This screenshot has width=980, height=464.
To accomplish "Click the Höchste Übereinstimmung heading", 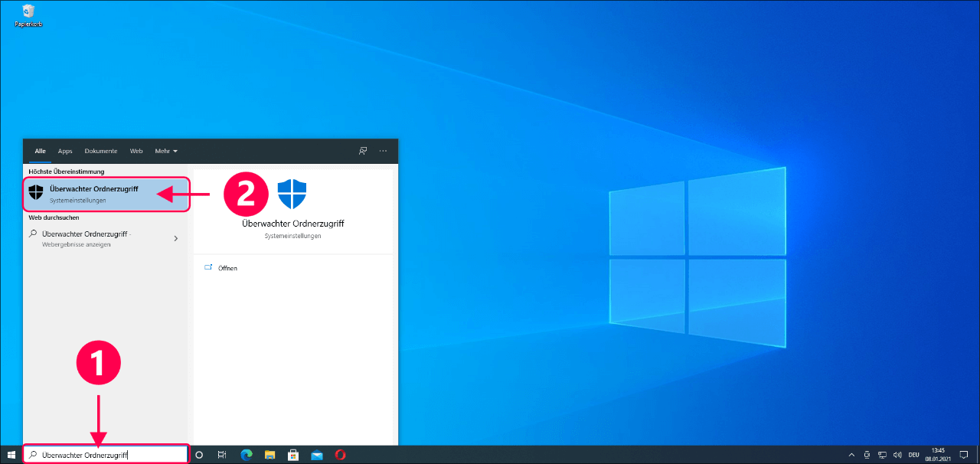I will click(67, 172).
